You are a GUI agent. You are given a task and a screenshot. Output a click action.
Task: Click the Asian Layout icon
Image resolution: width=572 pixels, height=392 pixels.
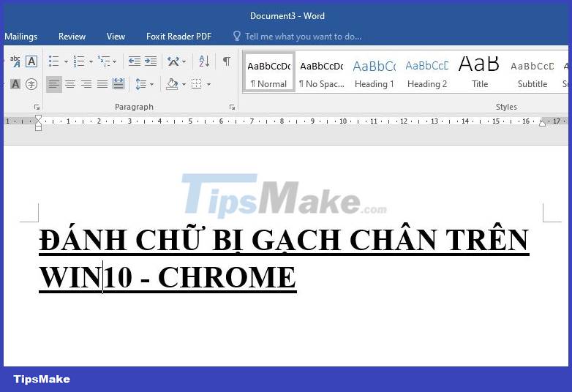pos(173,61)
